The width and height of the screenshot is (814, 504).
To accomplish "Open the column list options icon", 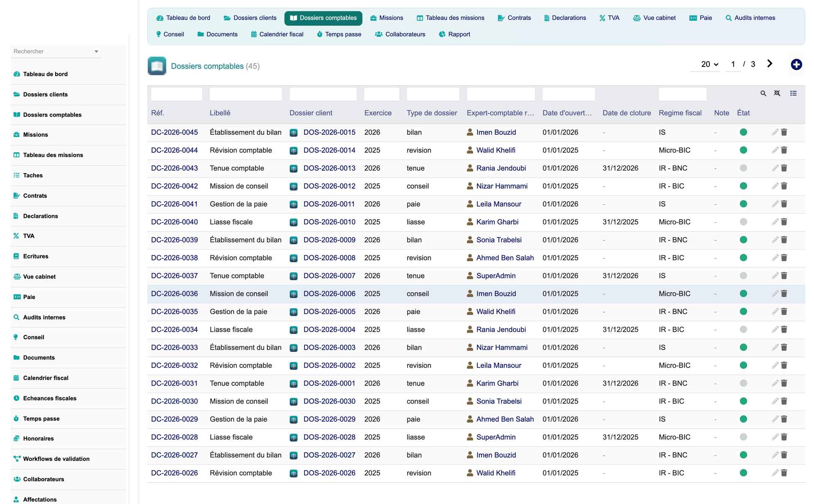I will (793, 93).
